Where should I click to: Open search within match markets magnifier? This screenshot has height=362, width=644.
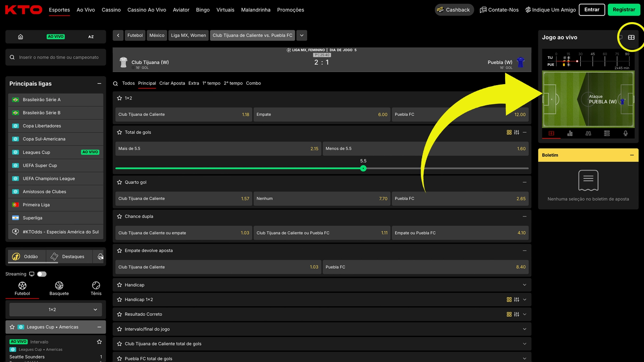[x=115, y=83]
